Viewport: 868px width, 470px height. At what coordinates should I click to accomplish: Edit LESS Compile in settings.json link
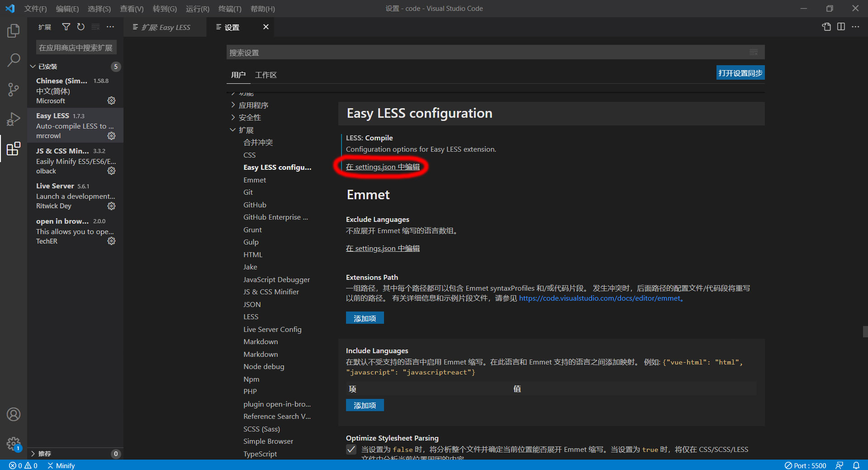click(x=383, y=167)
